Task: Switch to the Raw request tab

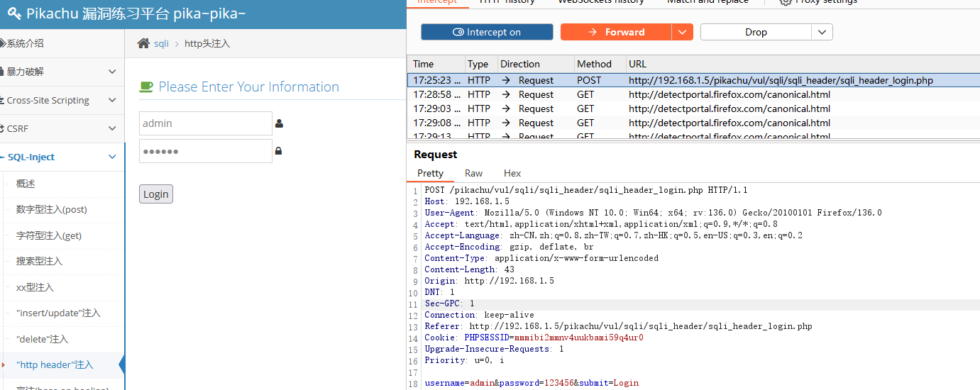Action: [473, 173]
